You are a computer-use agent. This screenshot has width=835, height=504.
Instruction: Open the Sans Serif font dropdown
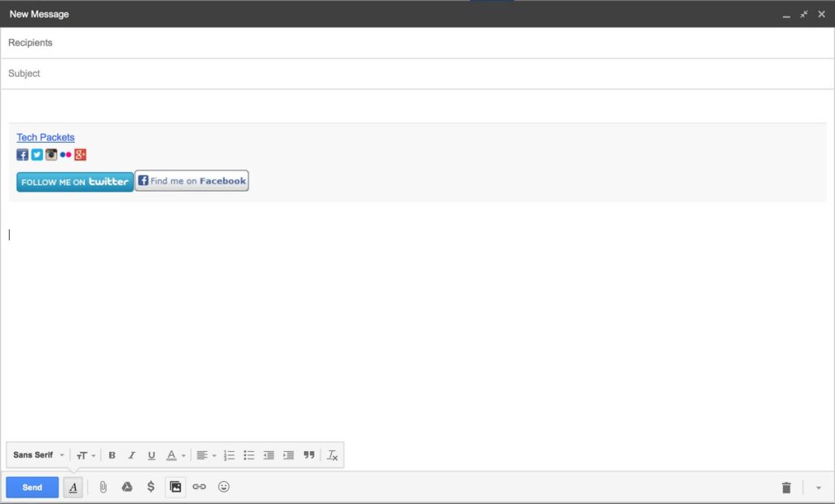[38, 455]
